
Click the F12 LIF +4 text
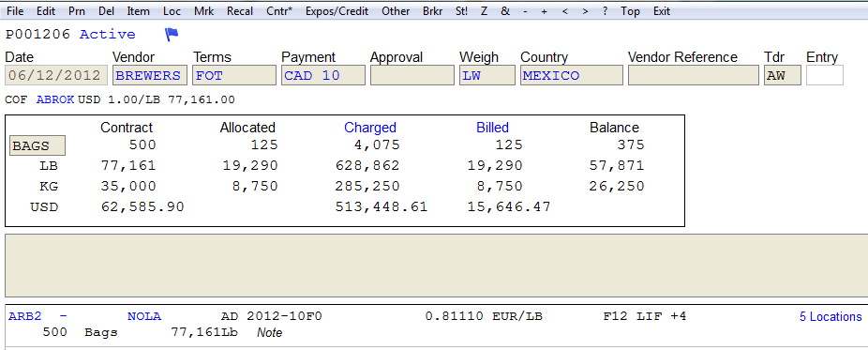645,317
